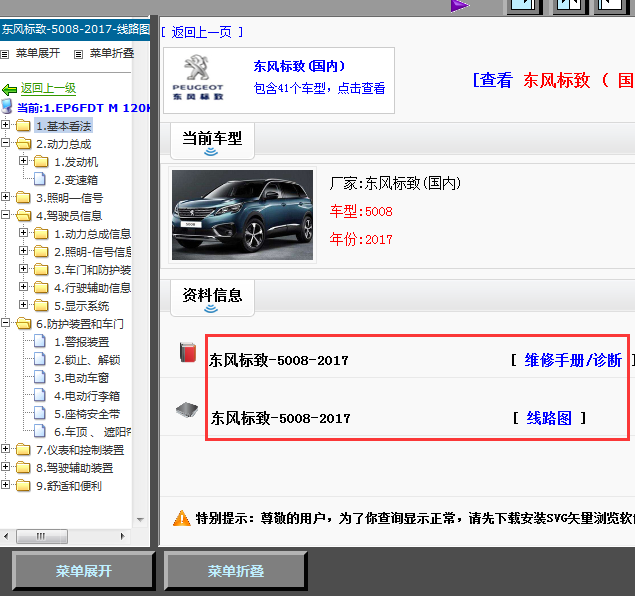Select 4.行驶辅助信息 tree item

[x=93, y=288]
